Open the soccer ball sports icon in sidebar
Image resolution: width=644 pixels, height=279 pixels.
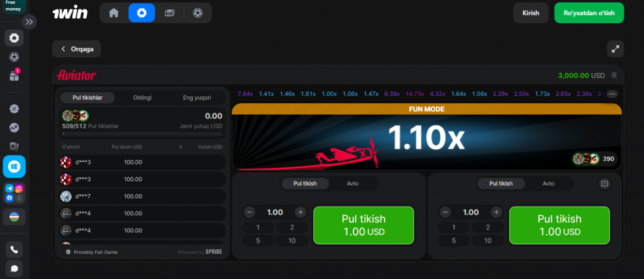pyautogui.click(x=14, y=57)
